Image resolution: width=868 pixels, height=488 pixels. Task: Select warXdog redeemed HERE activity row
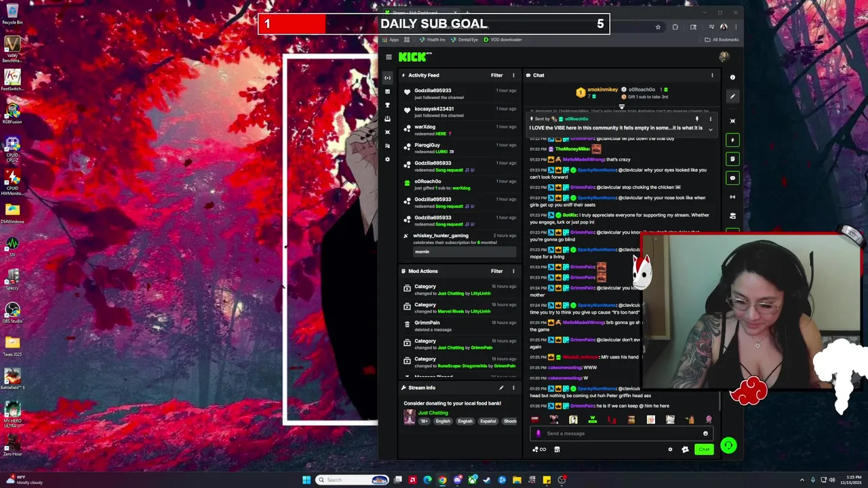click(460, 130)
